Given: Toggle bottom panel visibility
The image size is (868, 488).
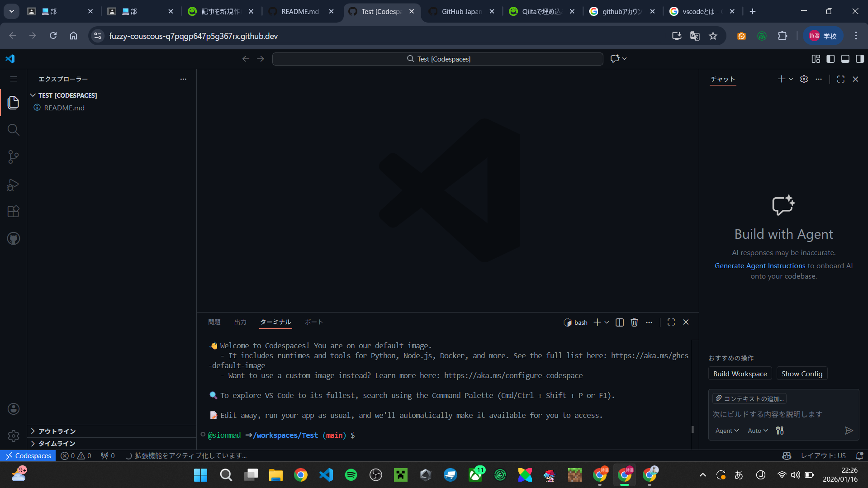Looking at the screenshot, I should click(x=845, y=59).
